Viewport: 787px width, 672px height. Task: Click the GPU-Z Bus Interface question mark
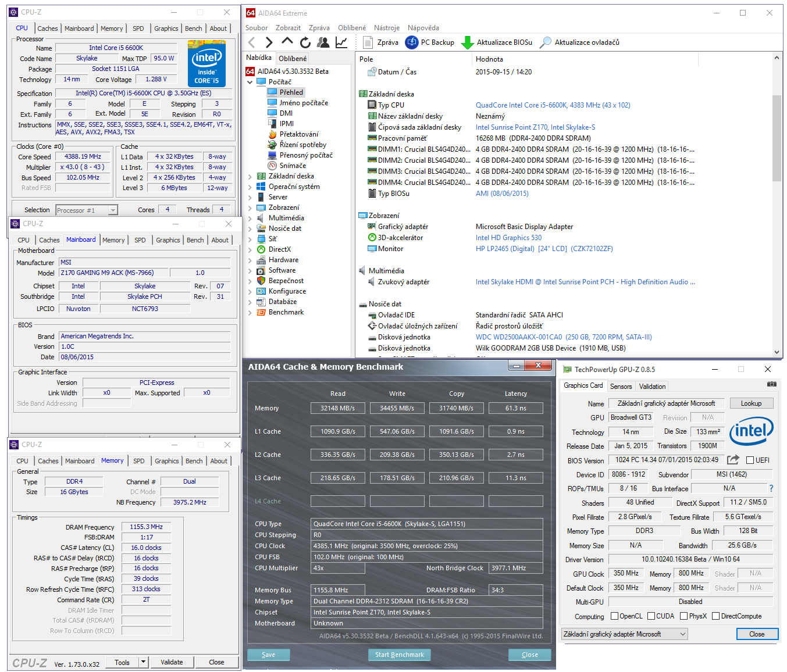(x=771, y=488)
